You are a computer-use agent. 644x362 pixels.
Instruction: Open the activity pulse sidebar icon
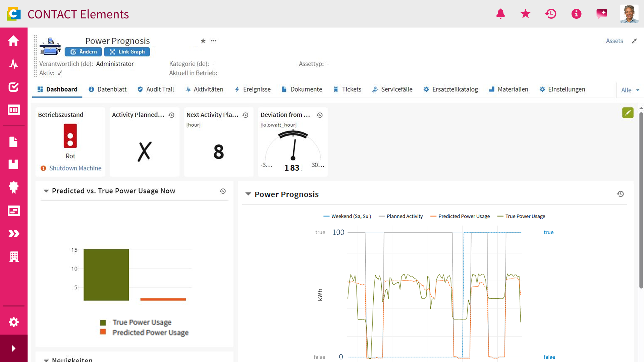pos(13,63)
